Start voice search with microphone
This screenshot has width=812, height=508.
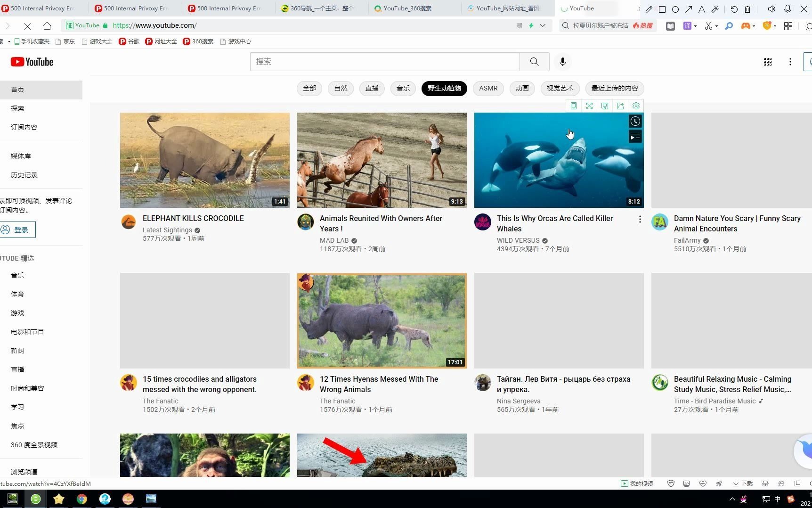(x=563, y=62)
